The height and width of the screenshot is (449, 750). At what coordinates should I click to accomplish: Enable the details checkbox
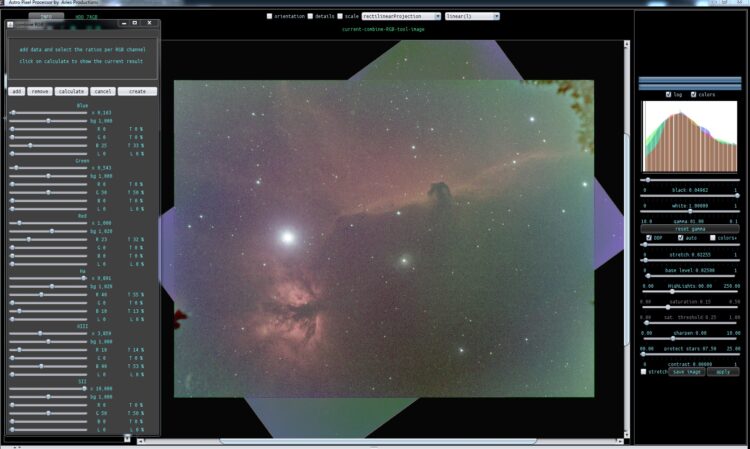(x=310, y=16)
